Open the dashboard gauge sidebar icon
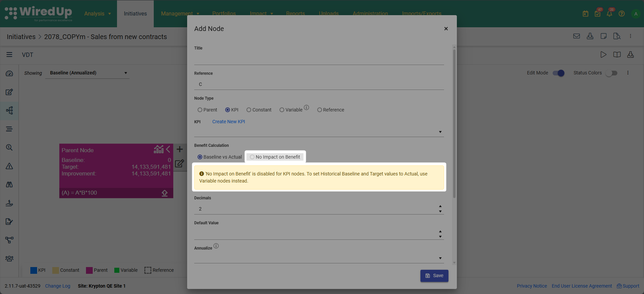Viewport: 644px width, 294px height. pos(9,73)
